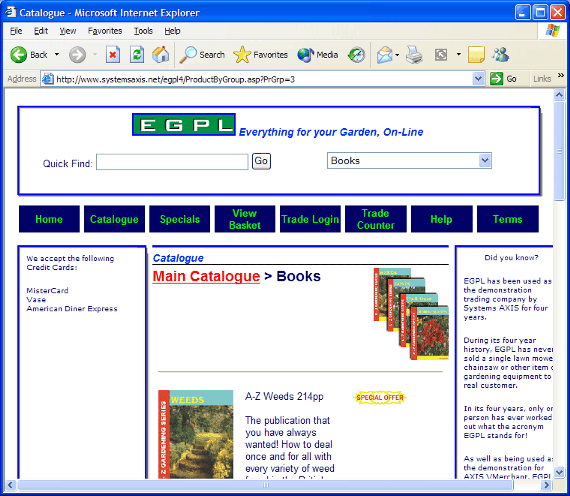Click the A-Z Weeds 214pp title
Viewport: 570px width, 496px height.
284,396
